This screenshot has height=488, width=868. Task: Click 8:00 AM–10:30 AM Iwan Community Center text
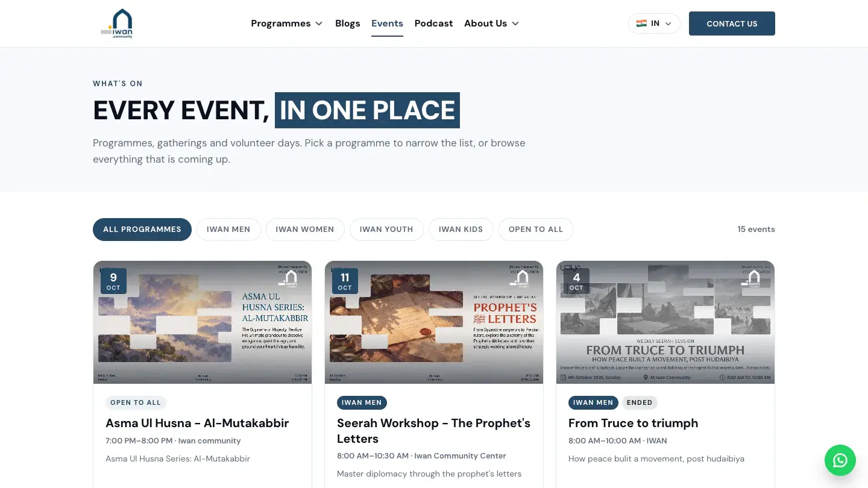tap(421, 456)
